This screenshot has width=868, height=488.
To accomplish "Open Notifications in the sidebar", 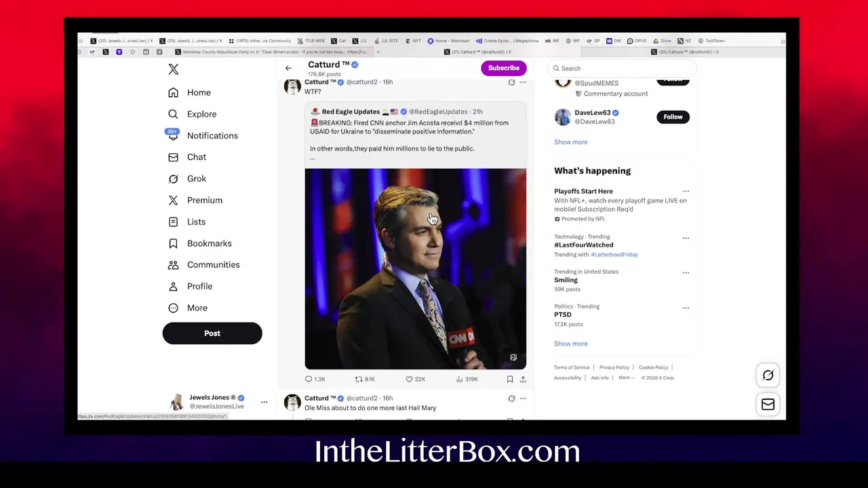I will (203, 136).
